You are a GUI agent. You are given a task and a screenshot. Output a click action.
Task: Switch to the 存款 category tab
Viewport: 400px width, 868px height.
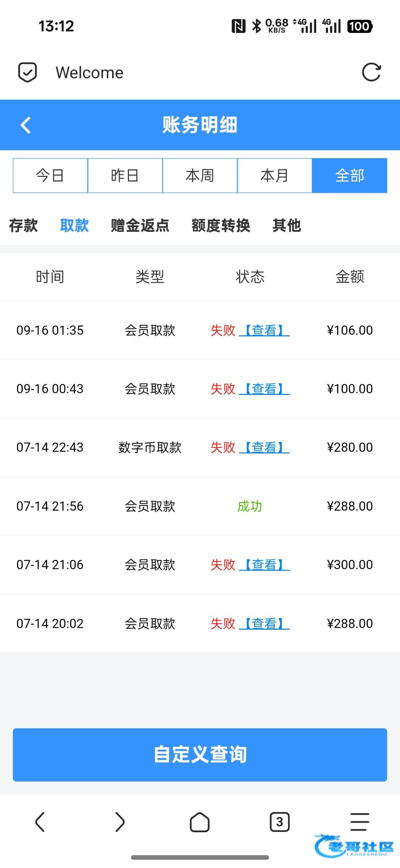pos(24,225)
